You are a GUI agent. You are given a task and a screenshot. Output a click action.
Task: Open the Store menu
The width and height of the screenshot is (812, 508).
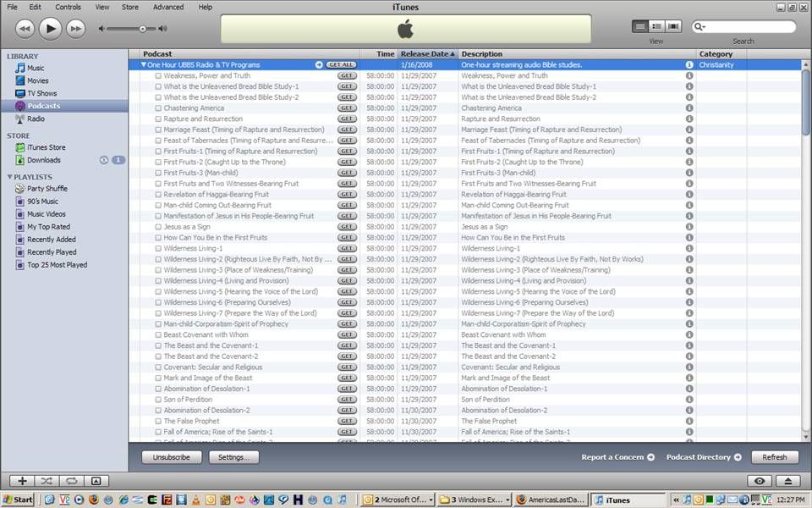pos(130,7)
